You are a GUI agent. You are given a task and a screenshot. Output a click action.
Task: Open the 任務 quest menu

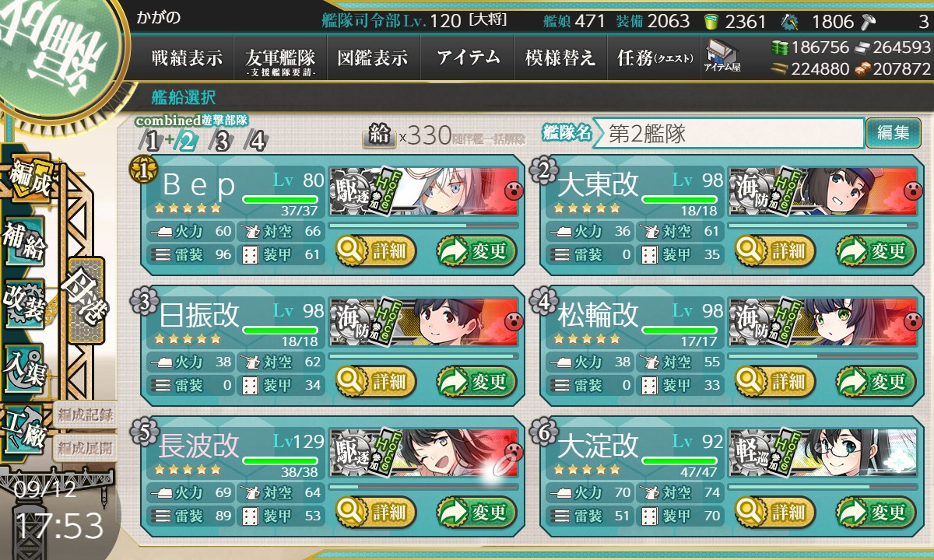click(x=654, y=58)
